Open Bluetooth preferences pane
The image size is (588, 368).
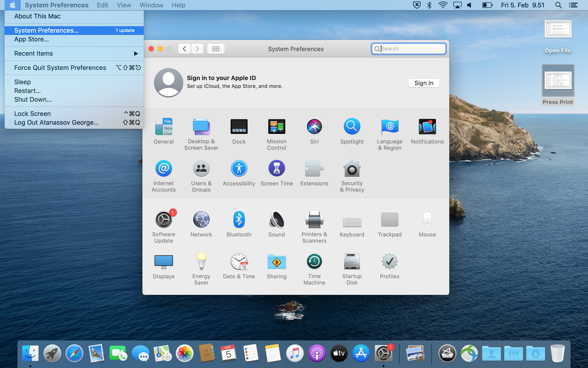point(239,224)
